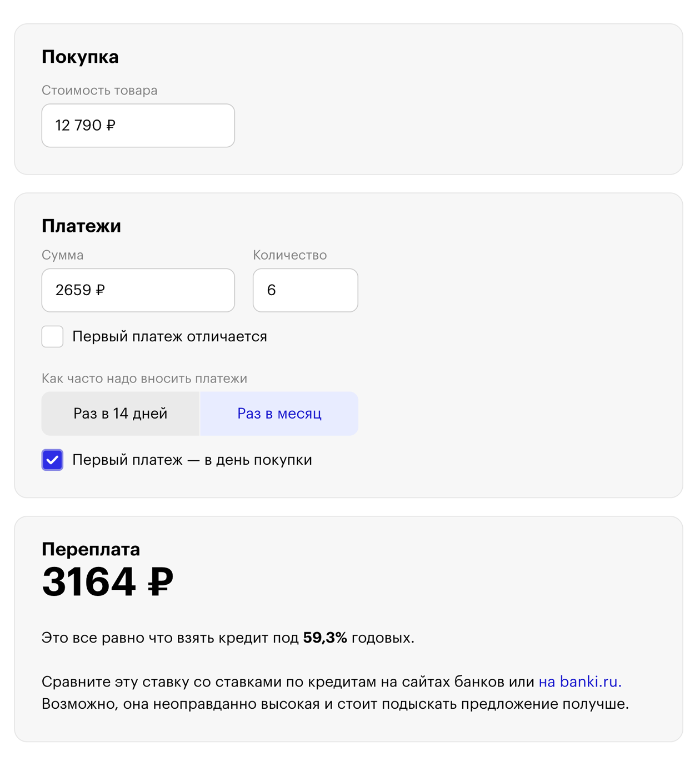Click the 'Возможно, она неоправданно высокая' sentence
The image size is (700, 771).
pos(335,704)
